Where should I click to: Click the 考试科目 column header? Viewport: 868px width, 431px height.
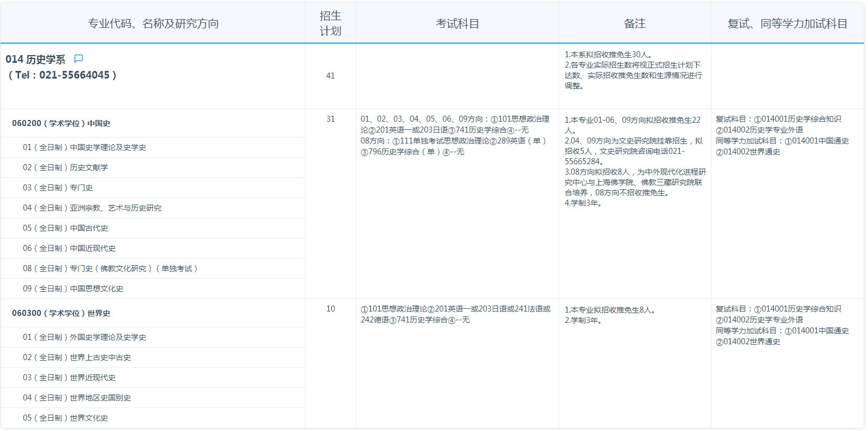pos(457,23)
